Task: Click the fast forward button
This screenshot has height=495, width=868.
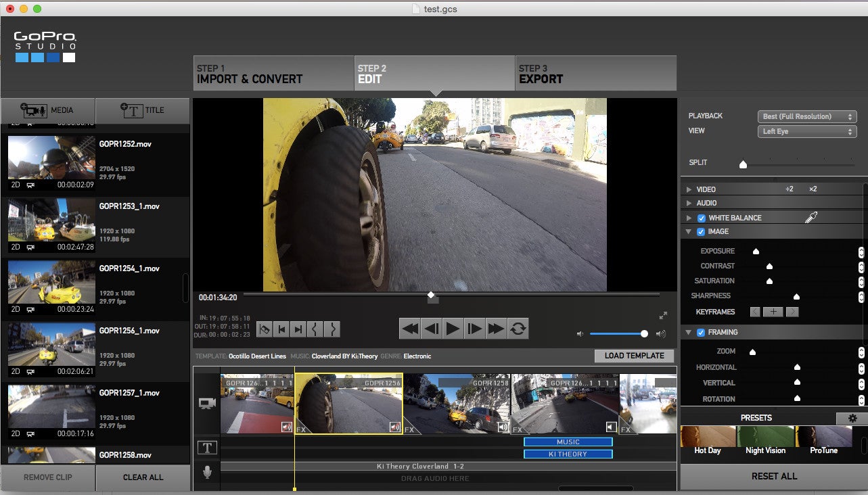Action: point(497,329)
